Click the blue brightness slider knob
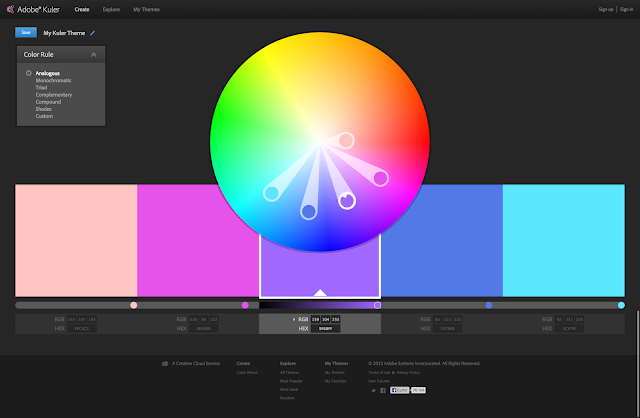 [x=489, y=305]
